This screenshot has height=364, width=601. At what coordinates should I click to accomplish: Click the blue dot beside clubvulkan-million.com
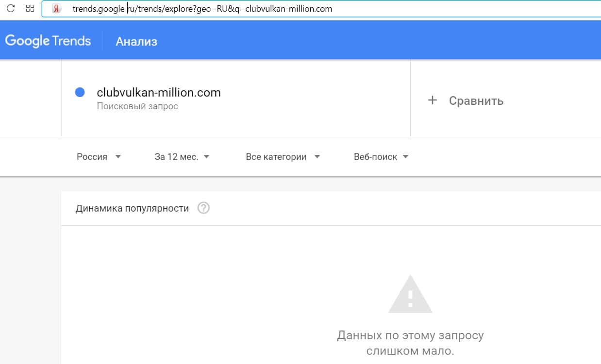click(x=80, y=92)
